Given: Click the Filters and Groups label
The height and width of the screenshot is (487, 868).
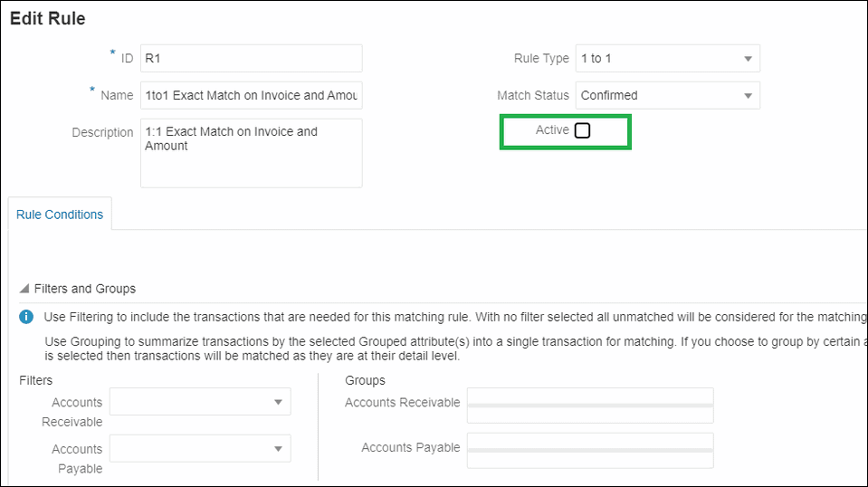Looking at the screenshot, I should pyautogui.click(x=85, y=289).
